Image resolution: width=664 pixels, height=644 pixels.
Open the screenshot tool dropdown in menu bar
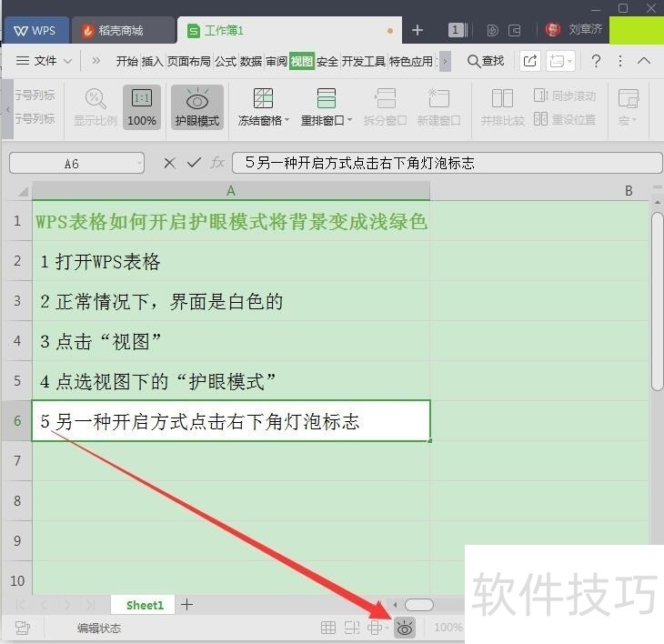click(560, 61)
